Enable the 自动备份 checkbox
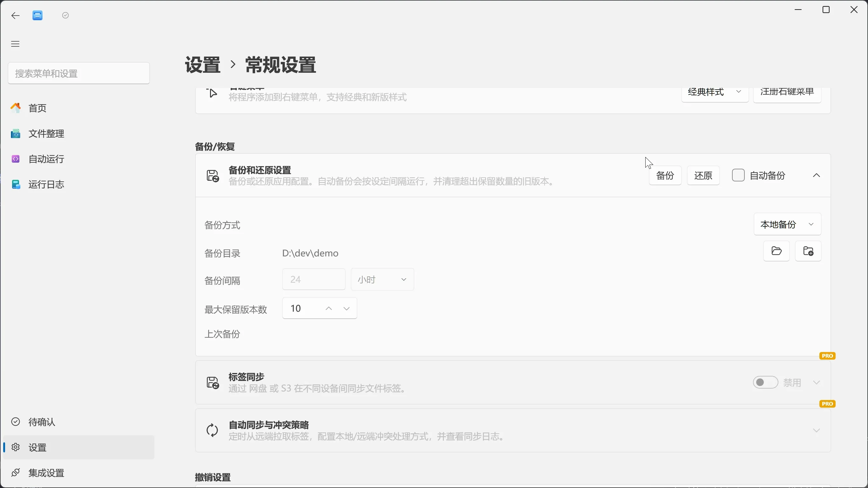868x488 pixels. (x=738, y=176)
